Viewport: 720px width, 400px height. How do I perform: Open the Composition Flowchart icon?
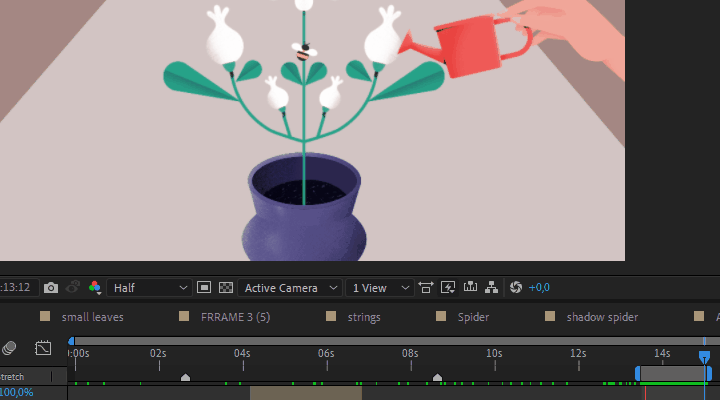coord(492,287)
